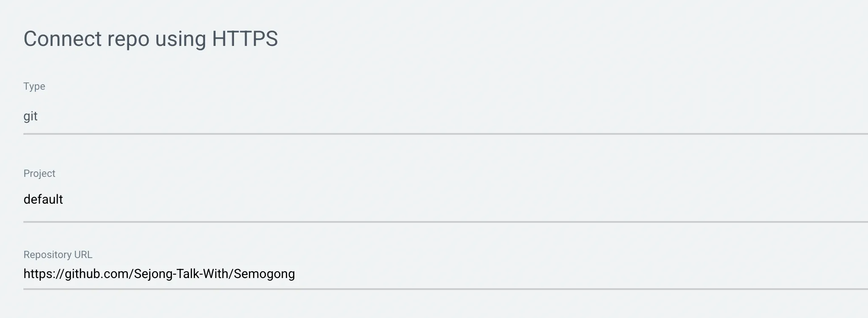The height and width of the screenshot is (318, 868).
Task: Click the word "repo" in the heading
Action: pos(128,39)
